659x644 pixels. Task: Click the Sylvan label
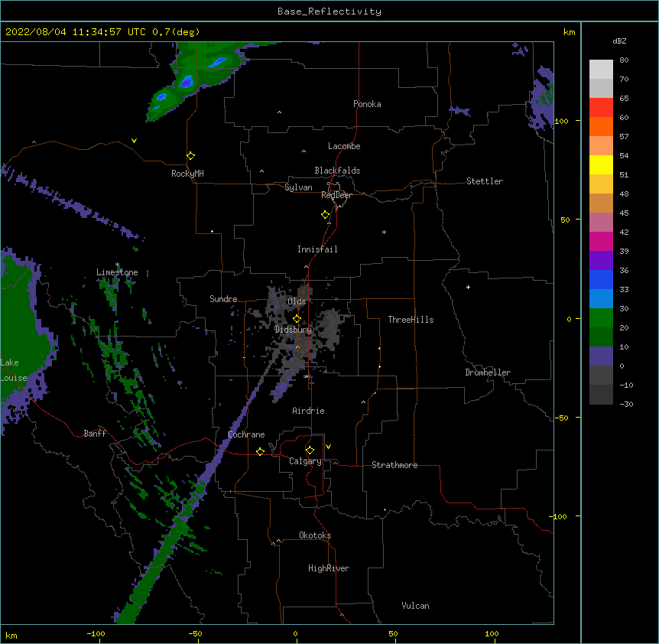click(298, 187)
